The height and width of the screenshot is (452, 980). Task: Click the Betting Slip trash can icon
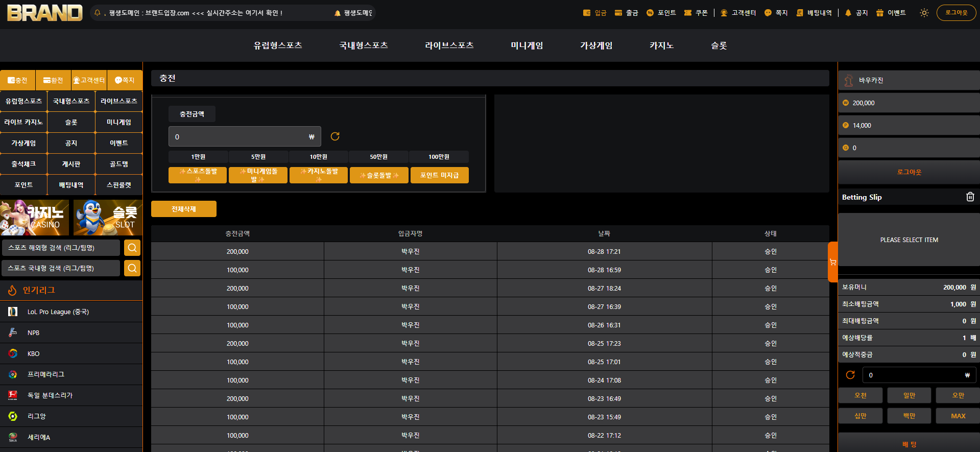(970, 197)
